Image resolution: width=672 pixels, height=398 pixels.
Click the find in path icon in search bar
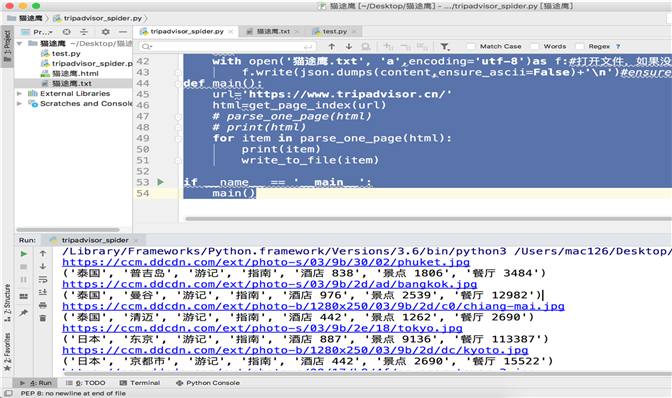point(366,46)
